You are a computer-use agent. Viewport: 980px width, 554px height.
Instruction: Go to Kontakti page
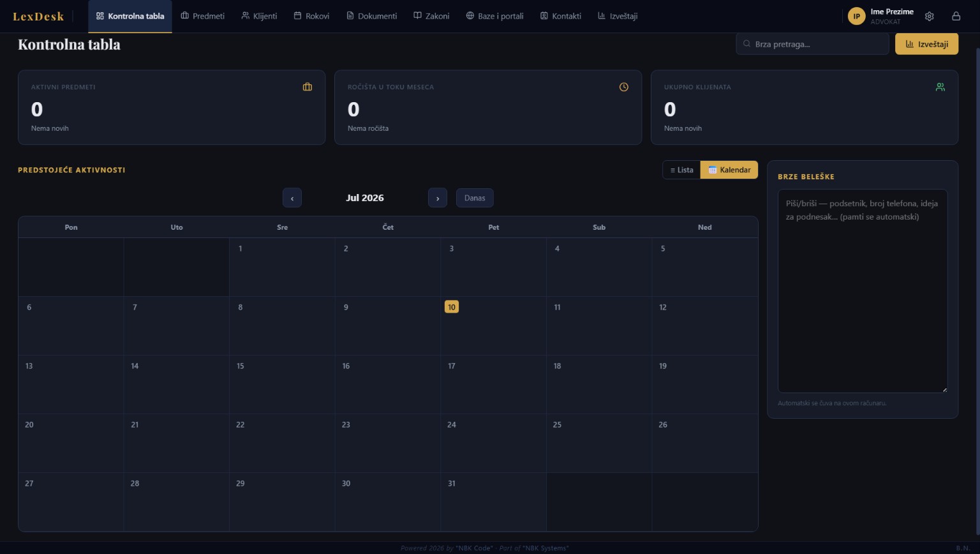(x=561, y=16)
